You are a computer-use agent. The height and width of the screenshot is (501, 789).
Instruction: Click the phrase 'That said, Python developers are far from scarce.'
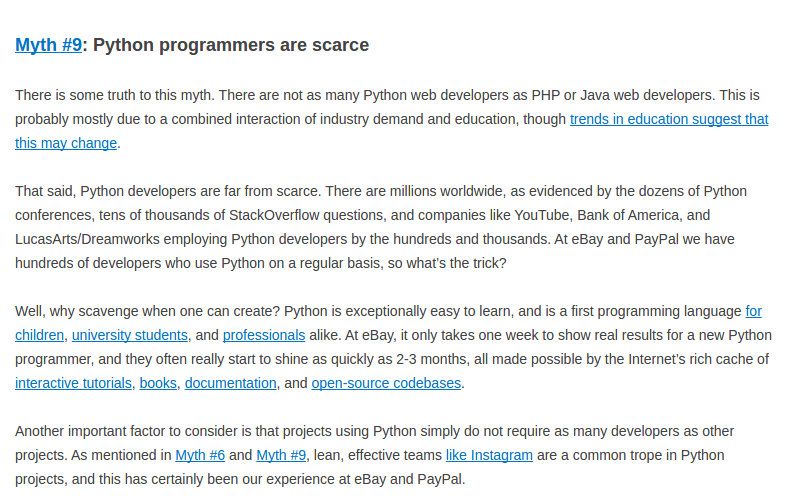168,192
